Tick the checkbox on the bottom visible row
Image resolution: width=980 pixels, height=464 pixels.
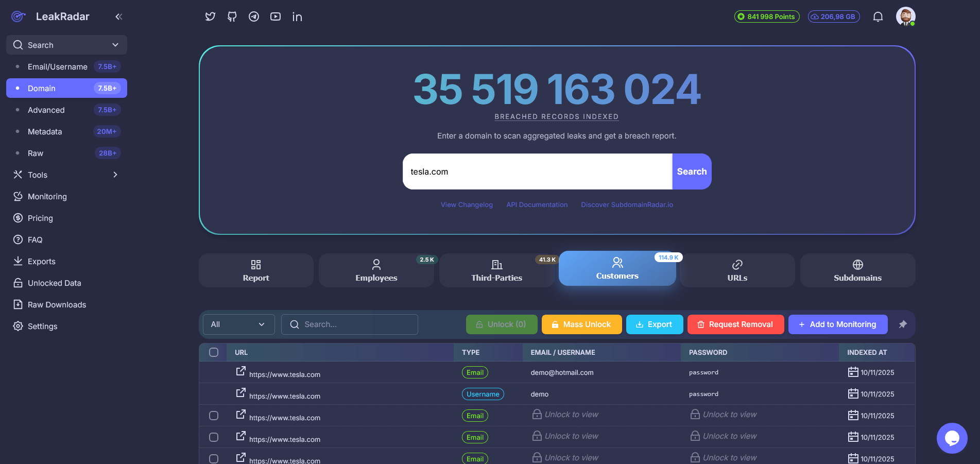click(x=214, y=458)
